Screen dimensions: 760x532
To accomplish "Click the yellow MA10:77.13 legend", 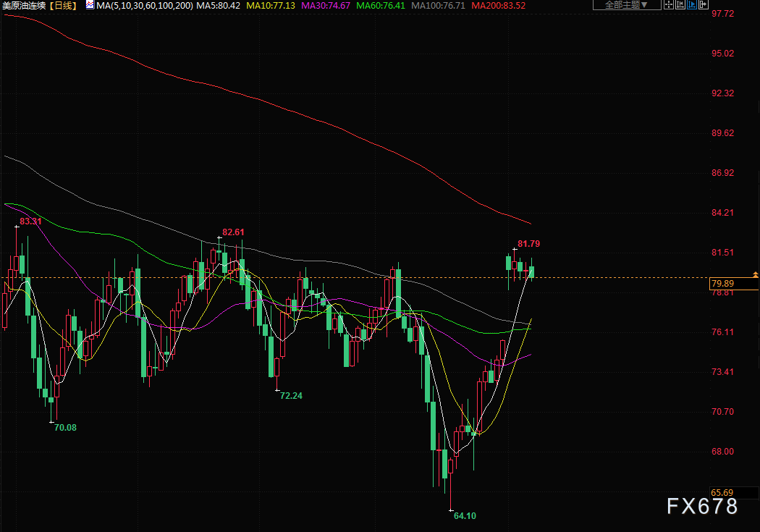I will [x=271, y=6].
